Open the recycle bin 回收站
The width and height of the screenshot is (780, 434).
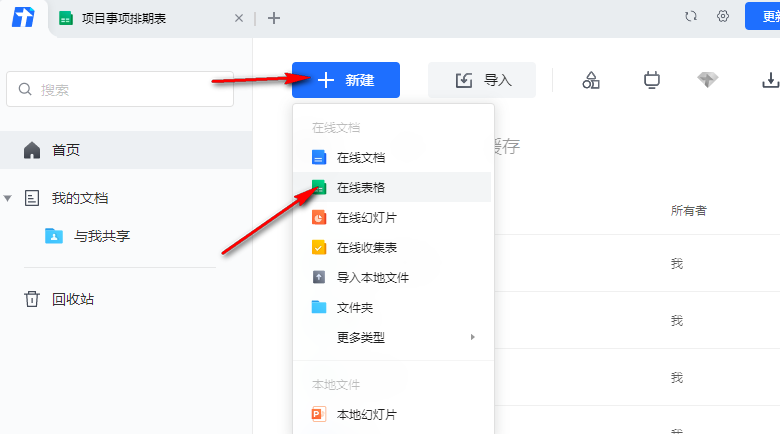tap(72, 299)
